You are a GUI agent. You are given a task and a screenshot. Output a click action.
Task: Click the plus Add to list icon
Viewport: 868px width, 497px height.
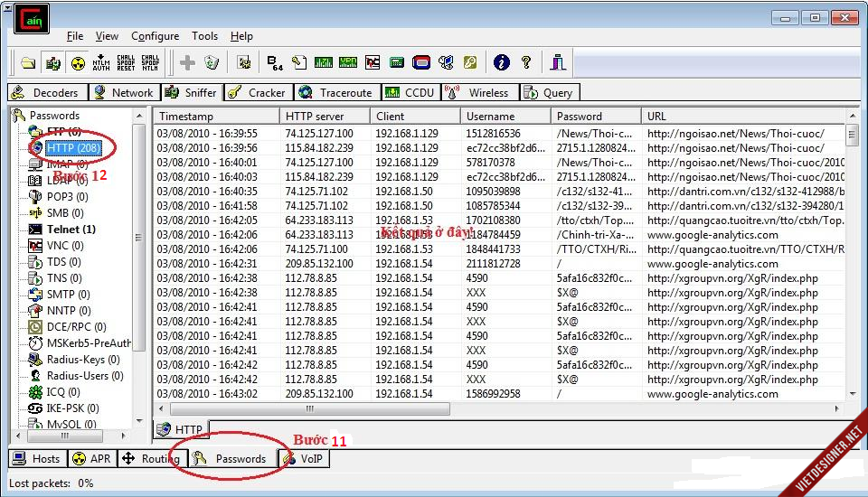[187, 62]
